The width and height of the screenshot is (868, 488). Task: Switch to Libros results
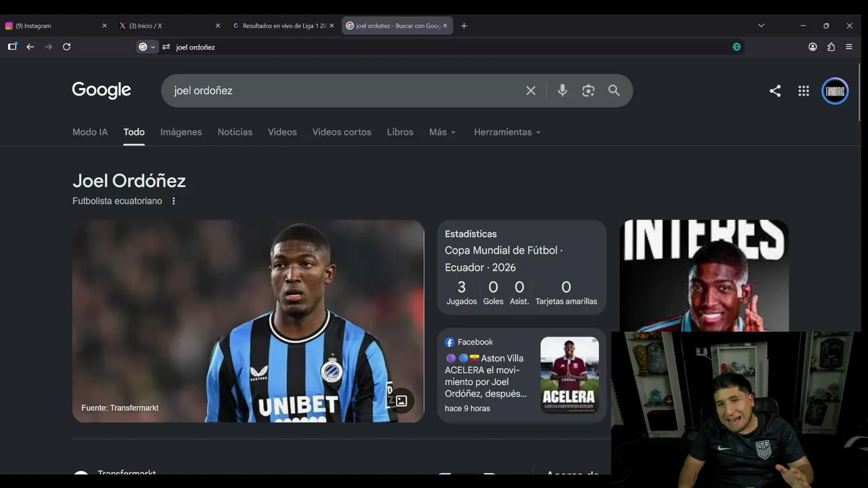point(400,132)
